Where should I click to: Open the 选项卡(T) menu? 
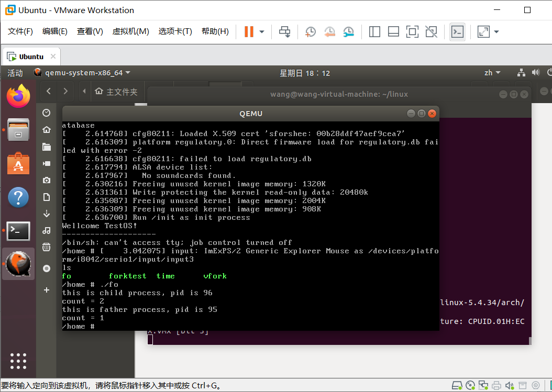(x=175, y=31)
